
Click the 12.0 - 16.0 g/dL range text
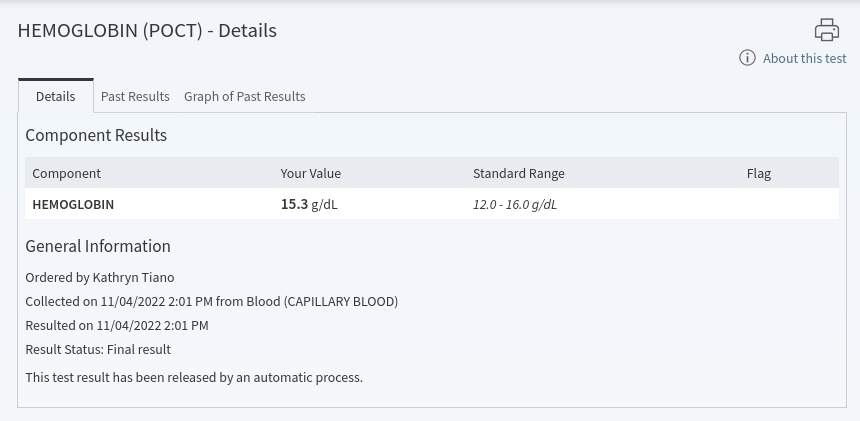coord(514,204)
